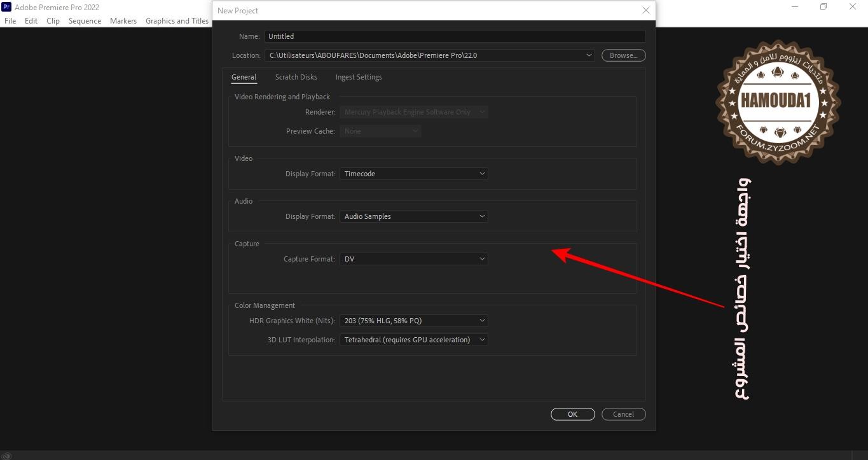The height and width of the screenshot is (460, 868).
Task: Click the Premiere Pro app icon in title bar
Action: click(6, 7)
